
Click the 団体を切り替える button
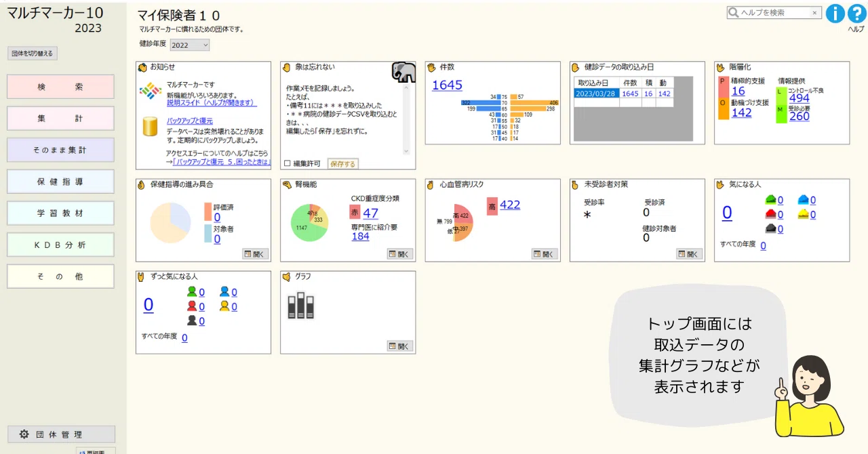tap(32, 54)
